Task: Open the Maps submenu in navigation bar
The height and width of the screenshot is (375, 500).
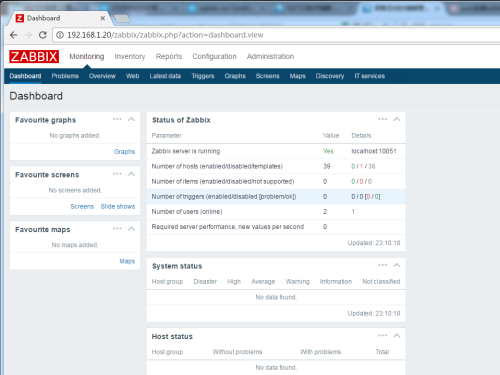Action: (x=297, y=76)
